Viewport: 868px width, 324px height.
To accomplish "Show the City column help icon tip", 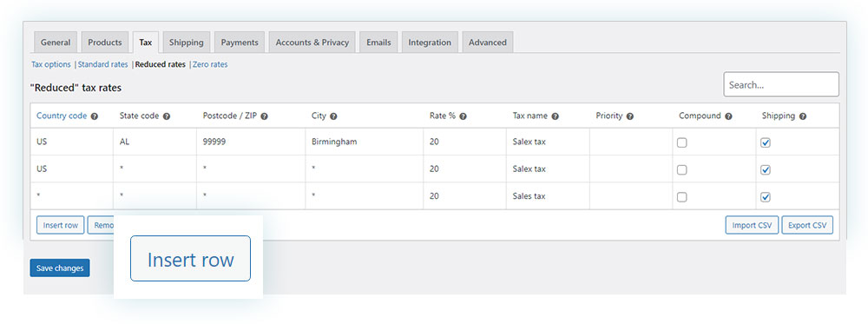I will pos(334,116).
